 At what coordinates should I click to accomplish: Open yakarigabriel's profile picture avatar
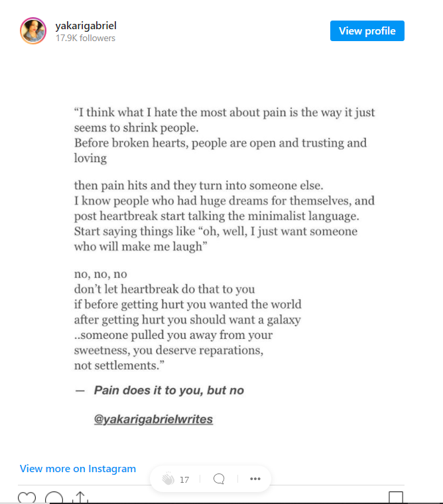(x=33, y=31)
